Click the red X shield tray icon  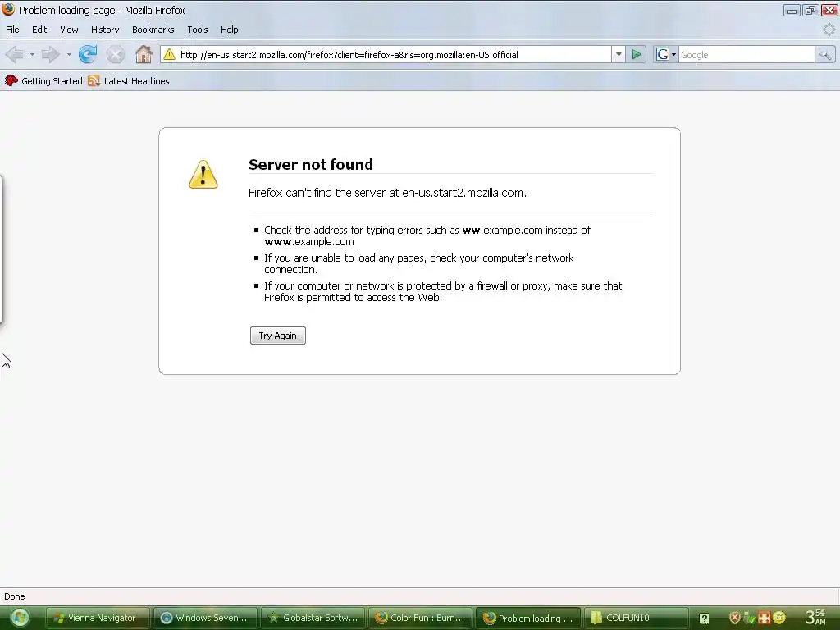735,618
